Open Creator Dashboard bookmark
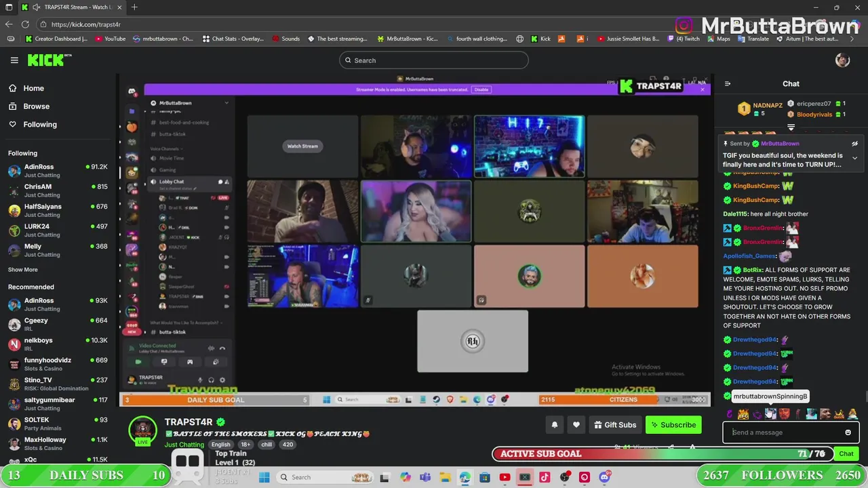868x488 pixels. pos(57,39)
